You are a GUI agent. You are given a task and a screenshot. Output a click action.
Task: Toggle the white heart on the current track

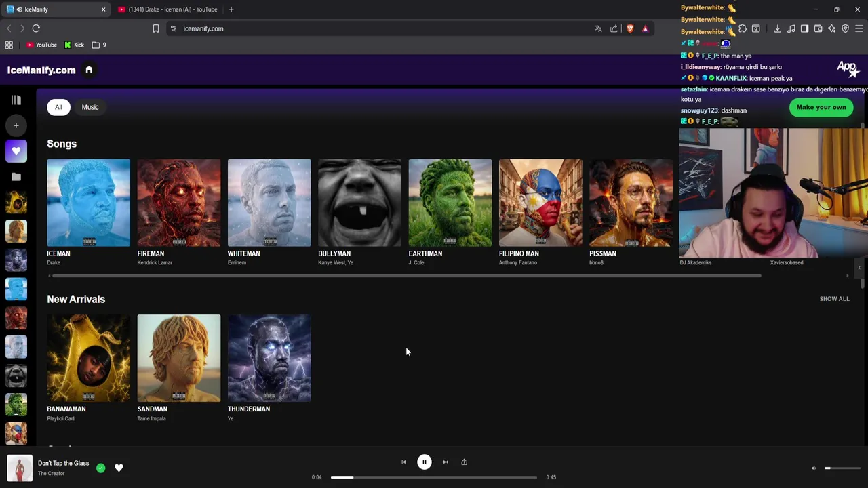click(119, 468)
